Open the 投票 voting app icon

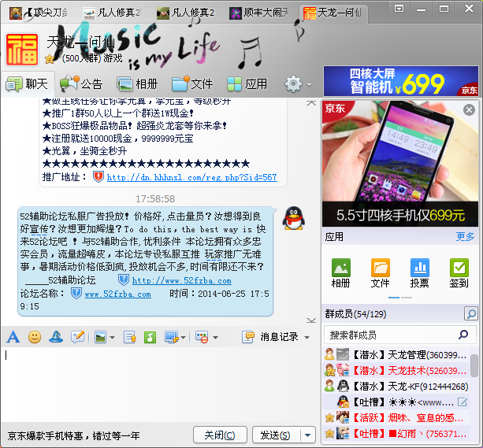(x=419, y=273)
